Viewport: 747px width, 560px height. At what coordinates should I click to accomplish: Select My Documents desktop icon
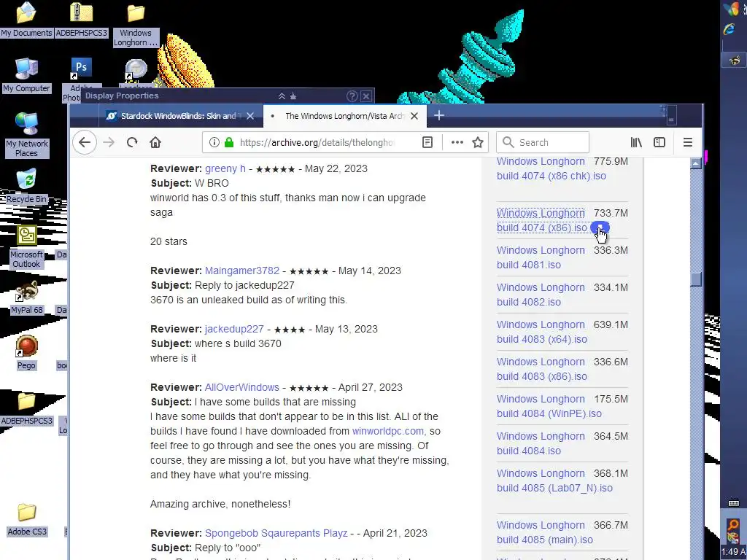pos(26,20)
